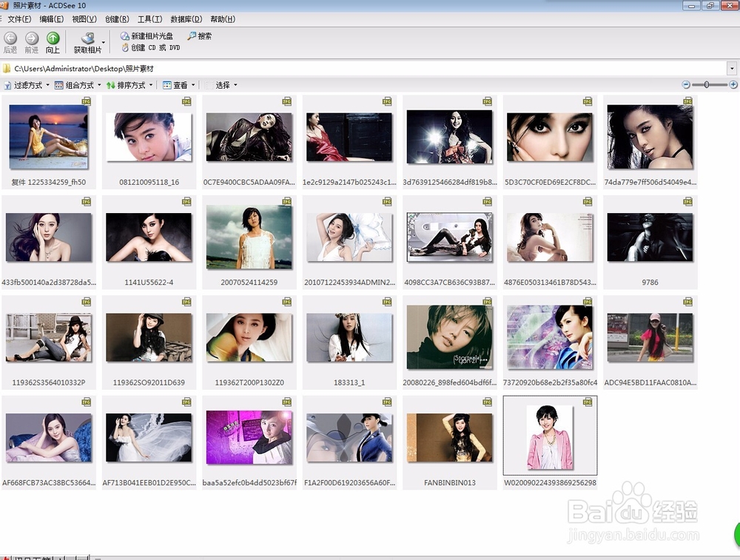Open the 创建(R) menu
Screen dimensions: 740x560
(x=117, y=19)
